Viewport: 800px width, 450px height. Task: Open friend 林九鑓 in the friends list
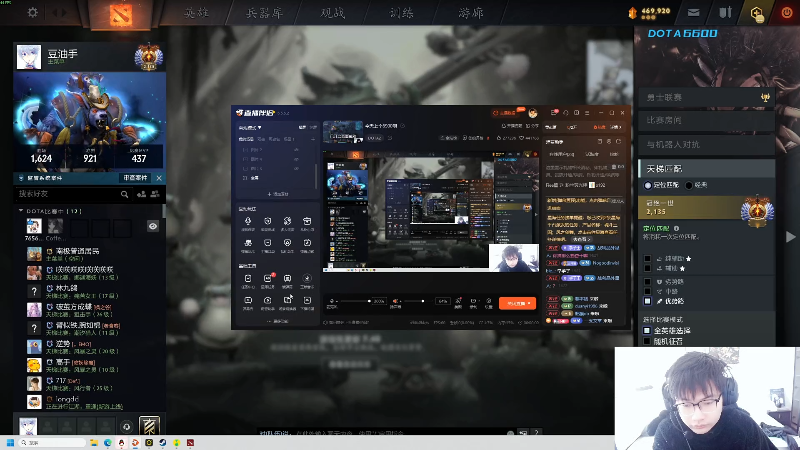(89, 291)
